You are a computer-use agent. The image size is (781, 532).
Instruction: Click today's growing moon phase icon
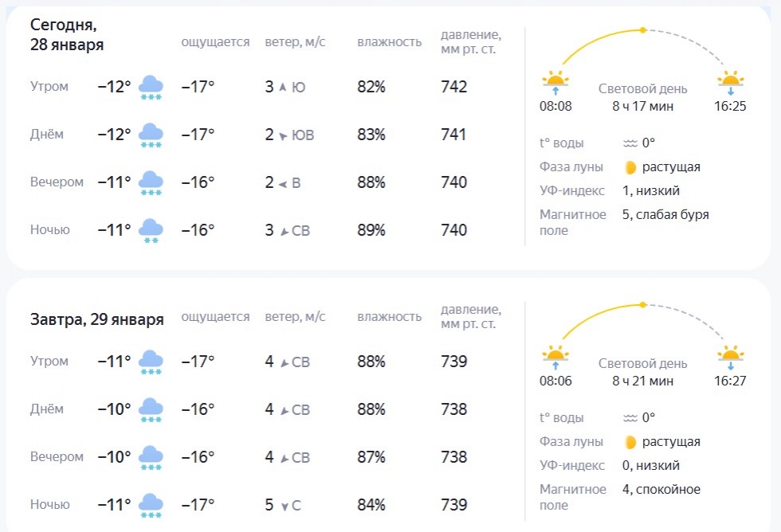click(x=630, y=167)
